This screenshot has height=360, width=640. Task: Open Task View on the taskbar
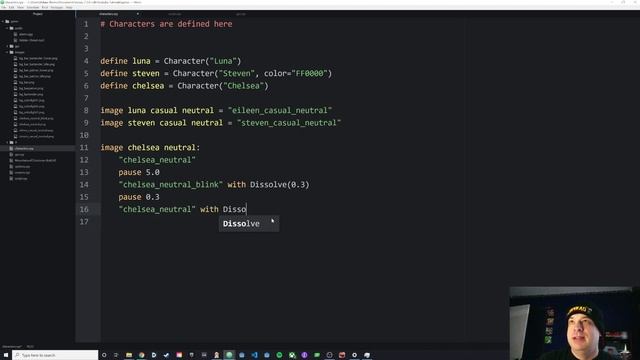coord(116,355)
